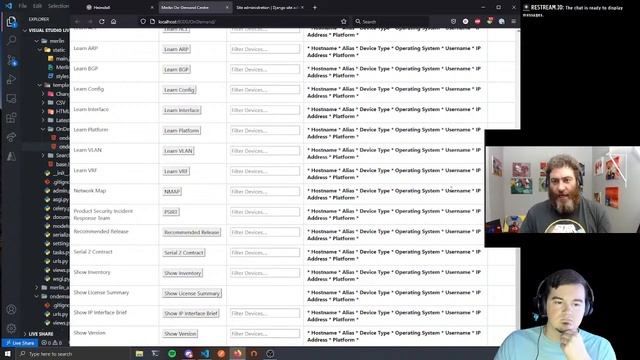This screenshot has height=360, width=640.
Task: Open the Extensions view in VS Code
Action: coord(11,118)
